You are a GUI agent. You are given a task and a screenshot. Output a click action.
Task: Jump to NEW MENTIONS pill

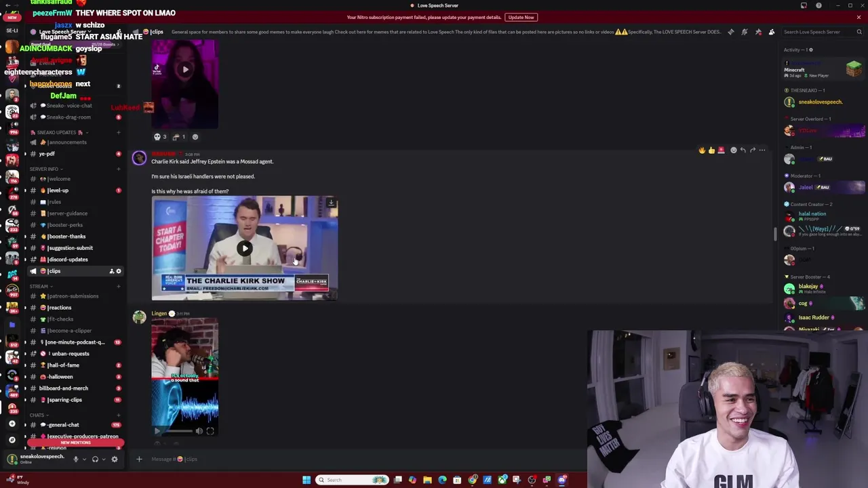coord(75,443)
